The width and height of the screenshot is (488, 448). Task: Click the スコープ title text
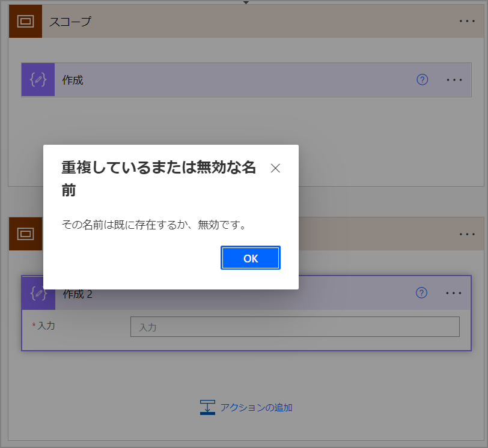tap(70, 22)
